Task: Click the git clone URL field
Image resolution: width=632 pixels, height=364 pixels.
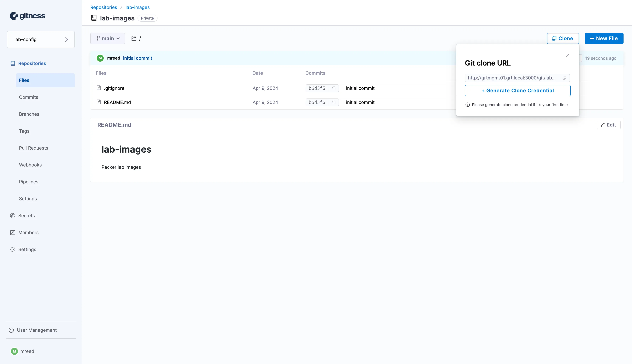Action: tap(512, 78)
